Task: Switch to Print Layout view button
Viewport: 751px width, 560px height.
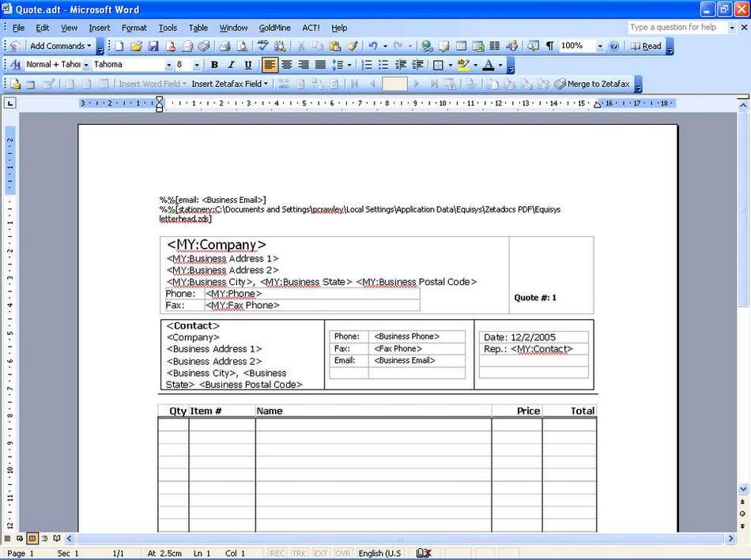Action: pos(32,539)
